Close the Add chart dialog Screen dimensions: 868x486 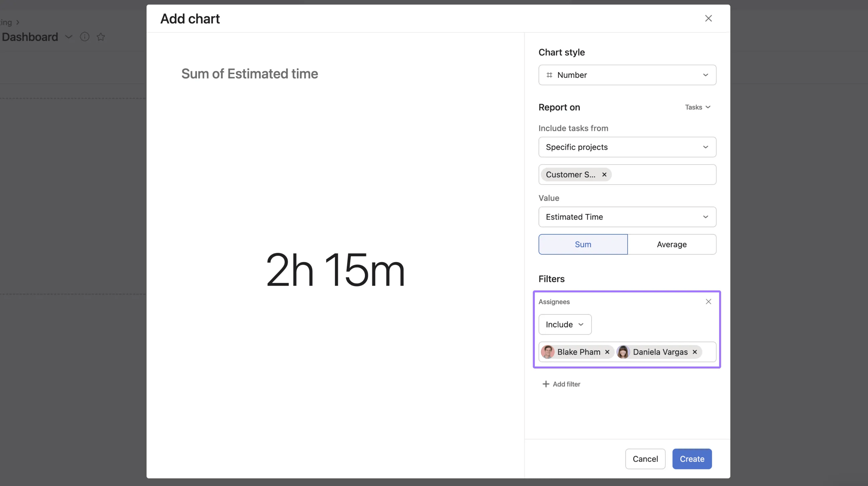(x=709, y=18)
